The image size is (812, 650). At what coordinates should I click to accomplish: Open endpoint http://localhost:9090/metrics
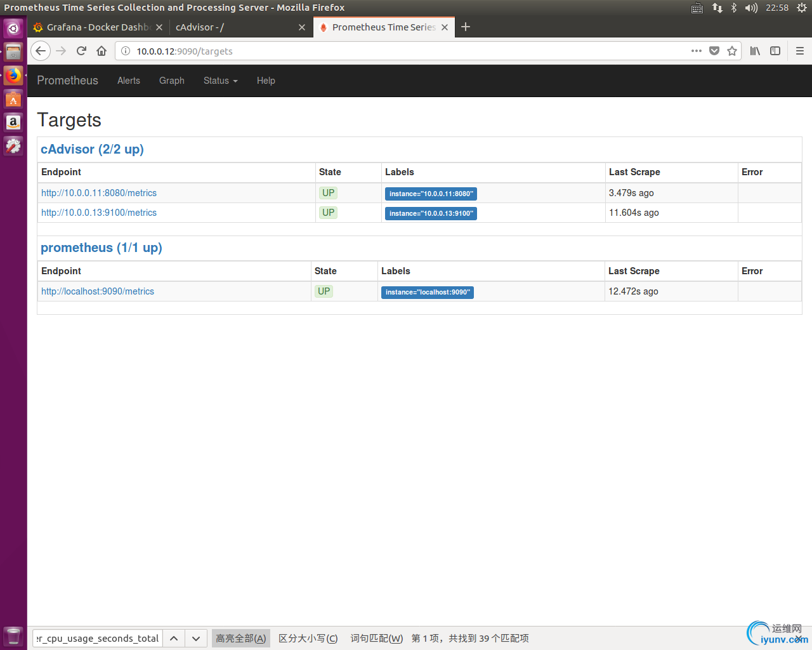[98, 291]
